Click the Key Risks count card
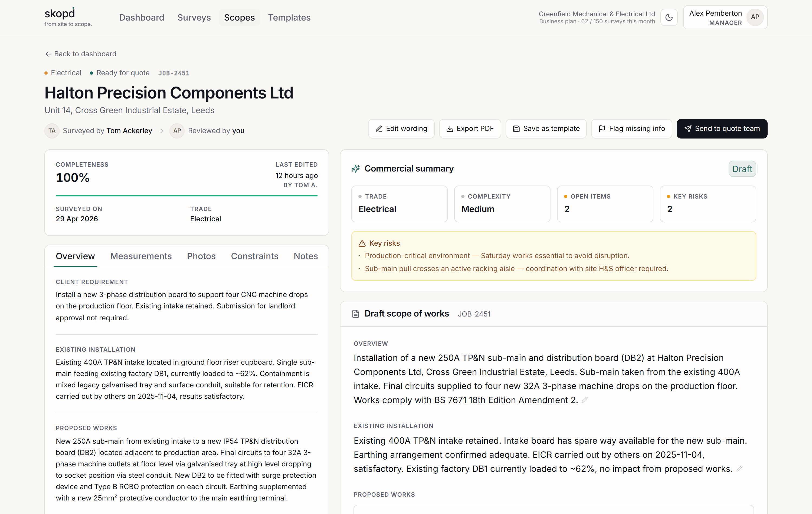The height and width of the screenshot is (514, 812). (708, 204)
